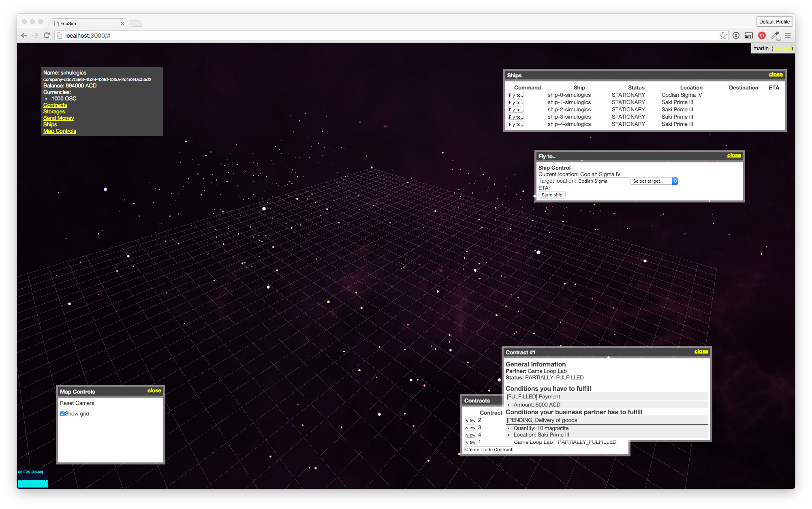The image size is (812, 509).
Task: Click the Contracts panel title
Action: [x=477, y=400]
